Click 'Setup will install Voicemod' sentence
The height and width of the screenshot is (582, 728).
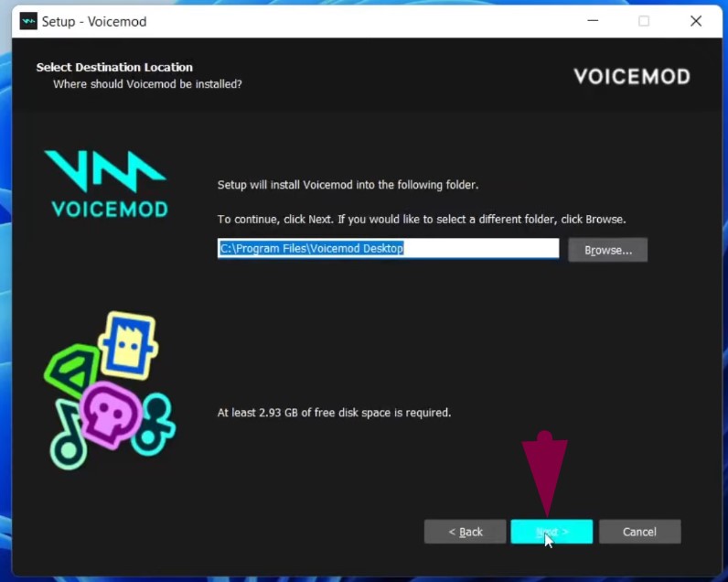[x=348, y=185]
